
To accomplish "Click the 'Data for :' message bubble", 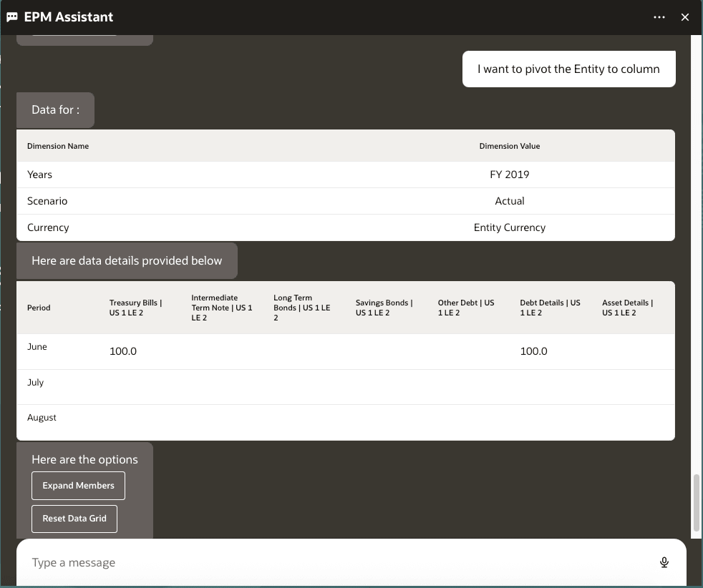I will click(56, 109).
